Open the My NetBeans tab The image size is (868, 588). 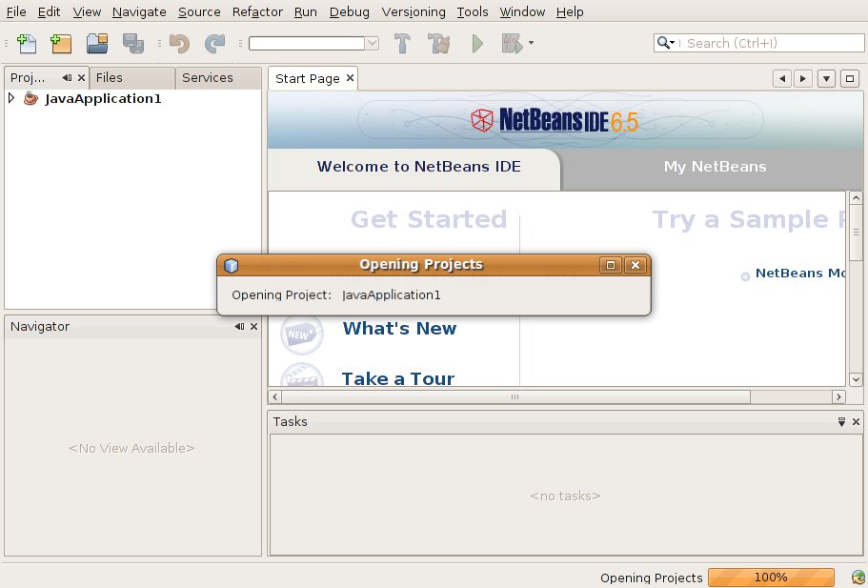click(715, 167)
